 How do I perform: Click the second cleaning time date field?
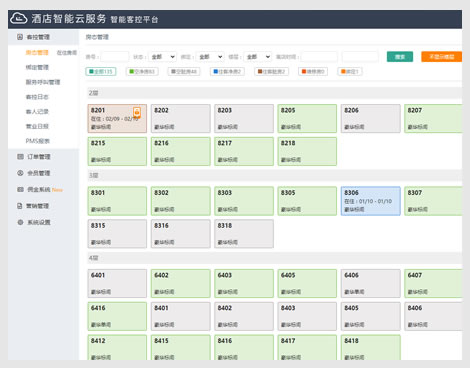pyautogui.click(x=360, y=57)
